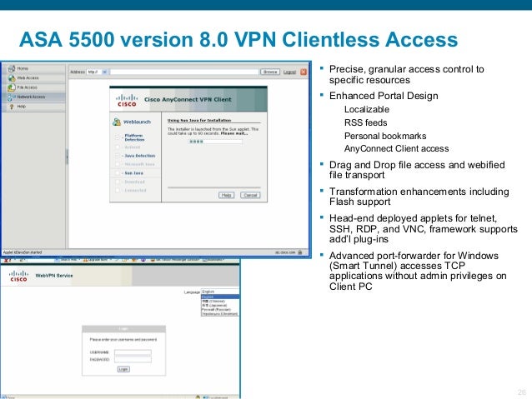
Task: Click 'Cisco AnyConnect VPN Client' title
Action: [188, 100]
